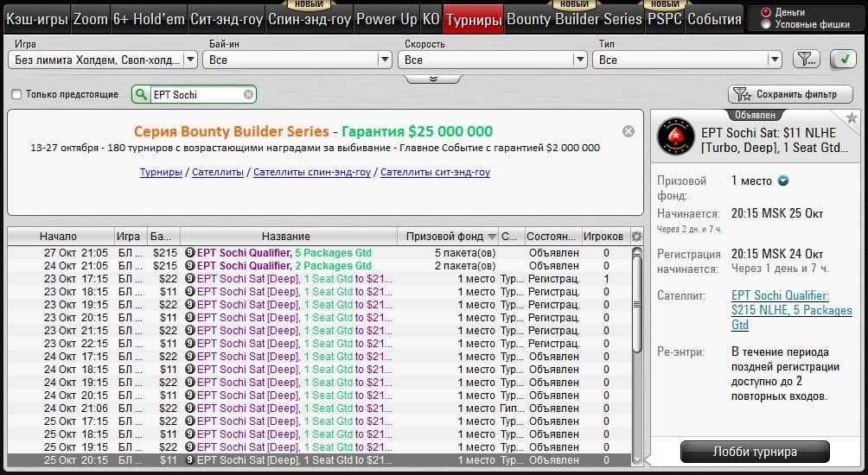Expand prize info arrow beside 1 место
868x475 pixels.
coord(782,180)
